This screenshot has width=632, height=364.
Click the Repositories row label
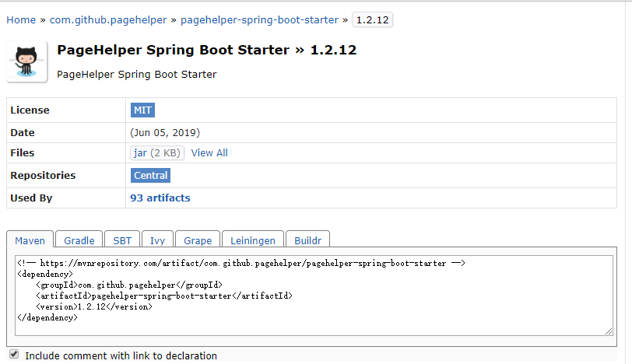(x=43, y=175)
